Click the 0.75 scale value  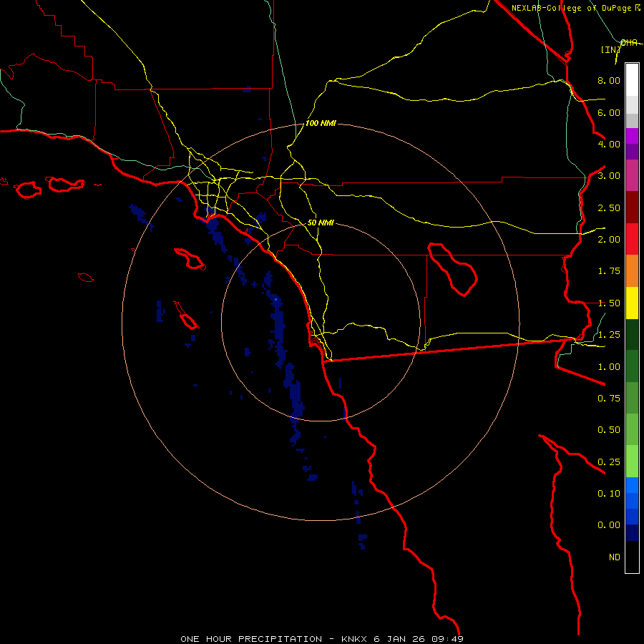click(x=609, y=399)
